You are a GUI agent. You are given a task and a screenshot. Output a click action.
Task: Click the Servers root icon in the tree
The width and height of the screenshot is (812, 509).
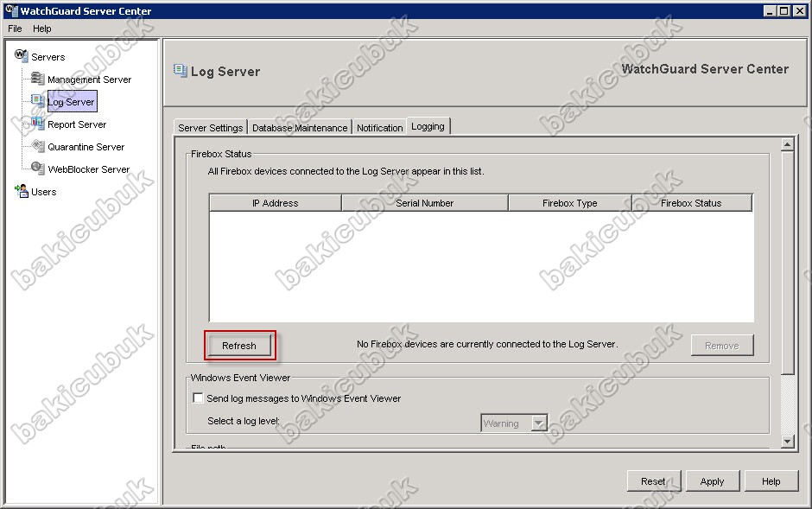(x=22, y=55)
